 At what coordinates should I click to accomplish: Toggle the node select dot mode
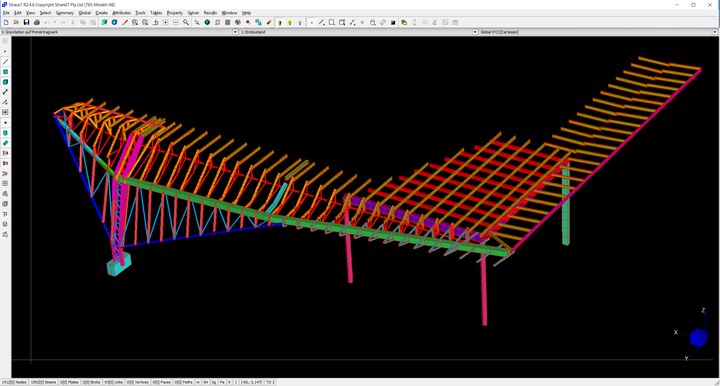coord(311,22)
